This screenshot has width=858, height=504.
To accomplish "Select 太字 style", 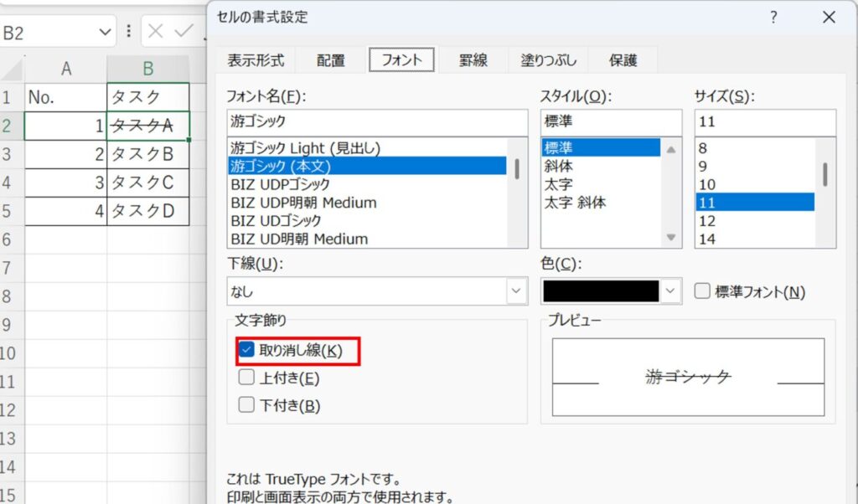I will pyautogui.click(x=601, y=184).
